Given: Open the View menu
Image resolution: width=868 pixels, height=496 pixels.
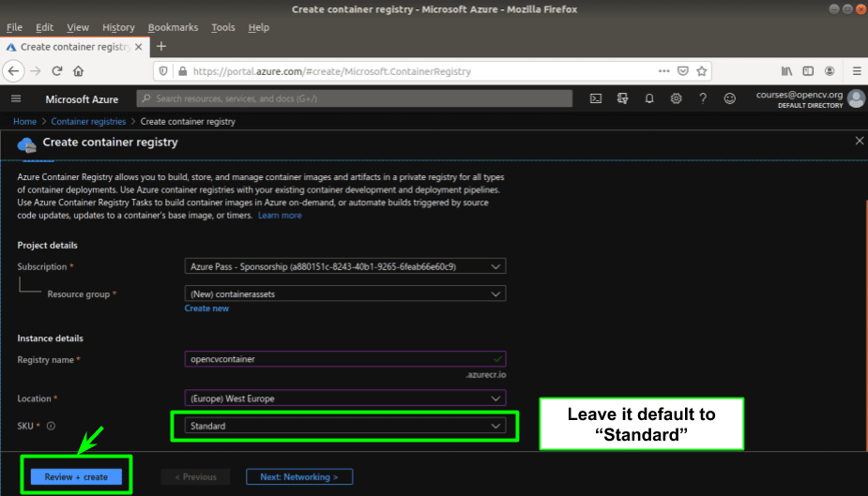Looking at the screenshot, I should [78, 27].
